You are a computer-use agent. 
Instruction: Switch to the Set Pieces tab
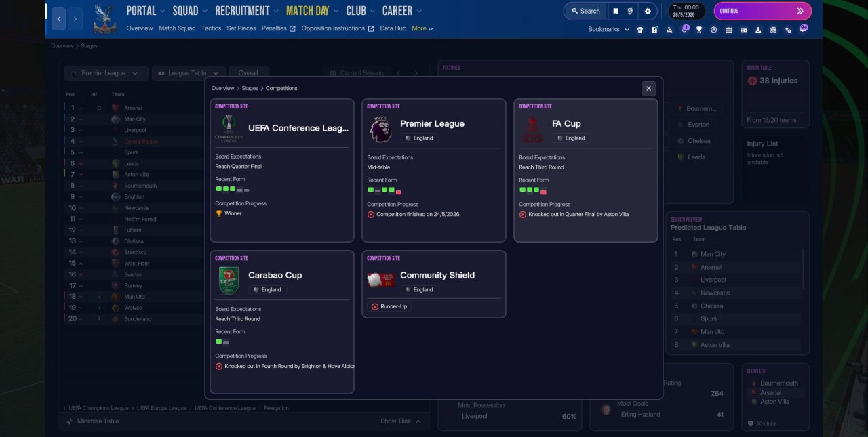pyautogui.click(x=241, y=28)
